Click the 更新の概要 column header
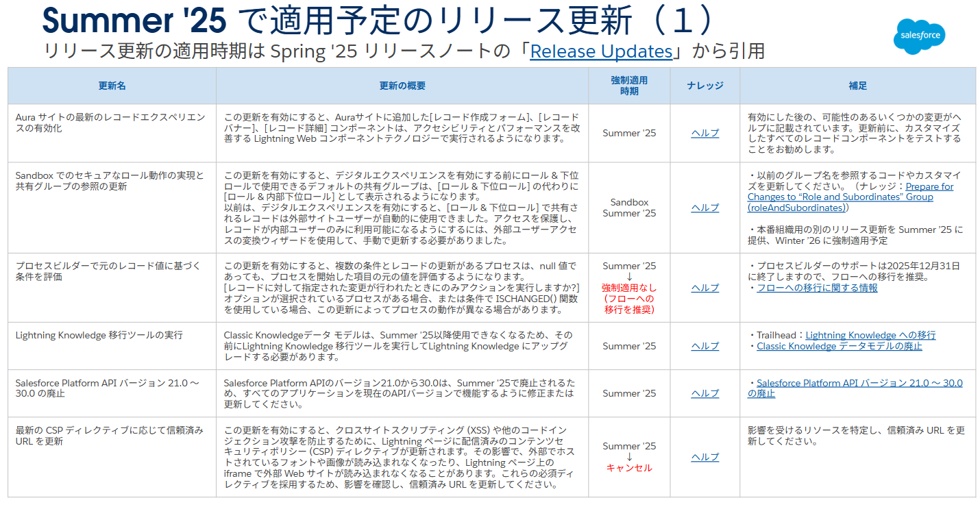Image resolution: width=980 pixels, height=509 pixels. tap(402, 86)
